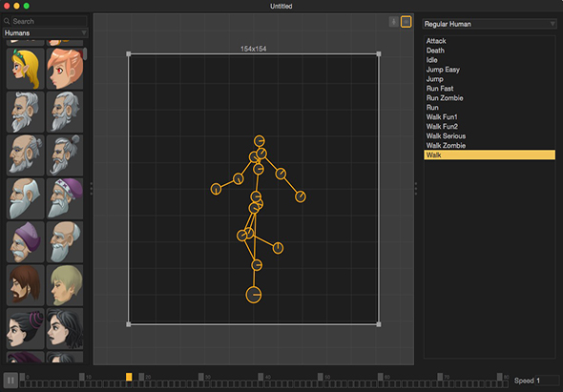Viewport: 563px width, 392px height.
Task: Click the top-right canvas frame handle
Action: (379, 54)
